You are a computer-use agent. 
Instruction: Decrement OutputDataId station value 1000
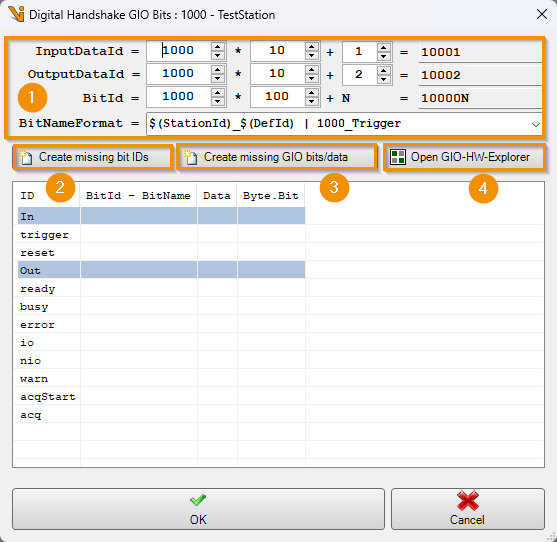pyautogui.click(x=217, y=78)
